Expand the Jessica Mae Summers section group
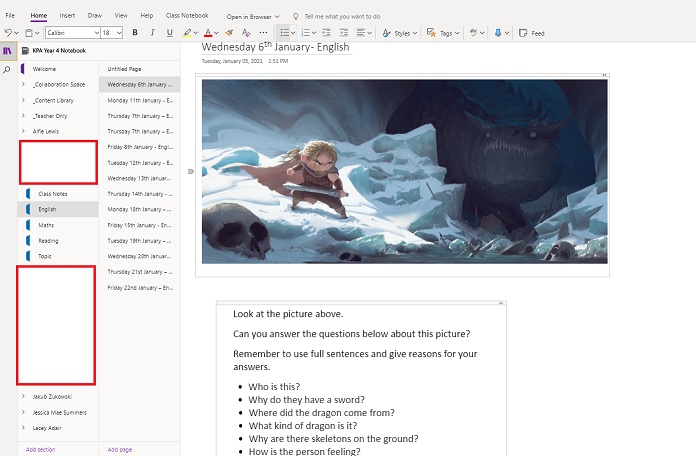Image resolution: width=696 pixels, height=456 pixels. pos(23,412)
